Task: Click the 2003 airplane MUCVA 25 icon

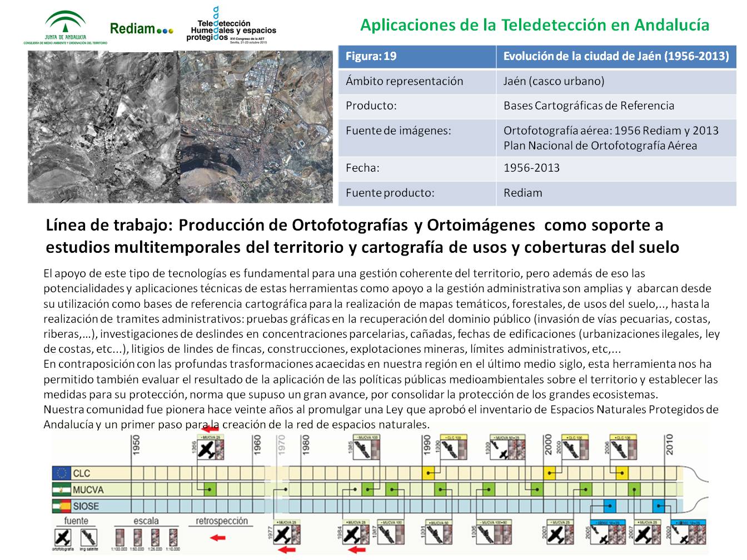Action: [560, 532]
